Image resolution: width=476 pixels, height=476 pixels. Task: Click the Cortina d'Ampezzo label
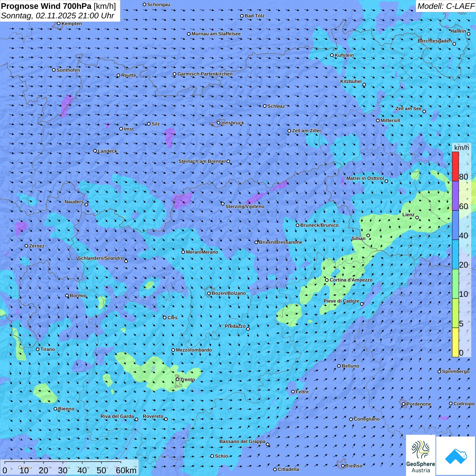[x=351, y=280]
